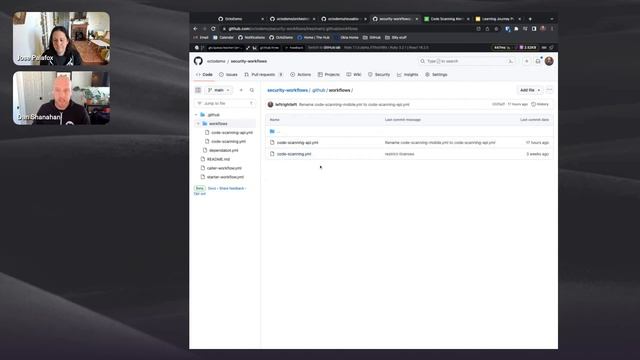Open the Add file dropdown
640x360 pixels.
pyautogui.click(x=529, y=90)
